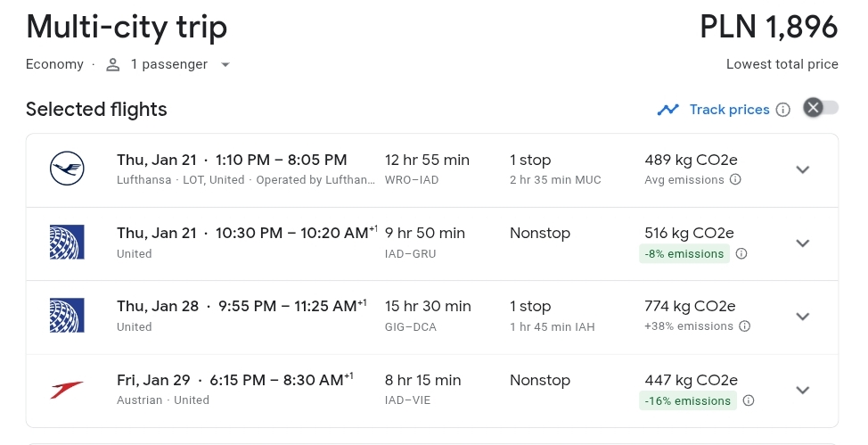Open the Track prices info icon

click(x=782, y=110)
